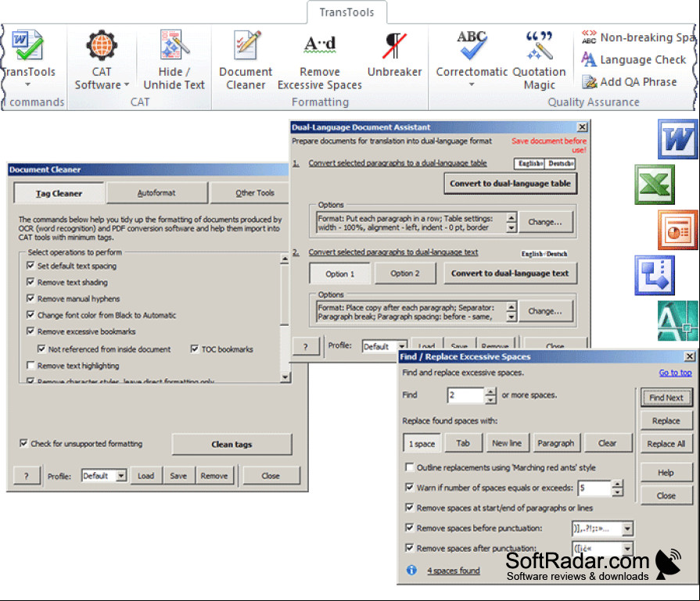Click the PowerPoint application icon

pos(677,230)
